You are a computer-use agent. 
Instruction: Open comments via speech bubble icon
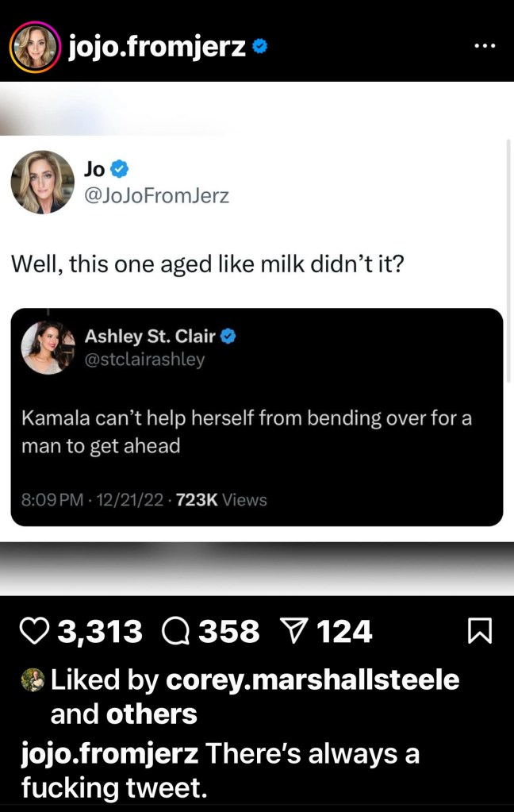[174, 632]
